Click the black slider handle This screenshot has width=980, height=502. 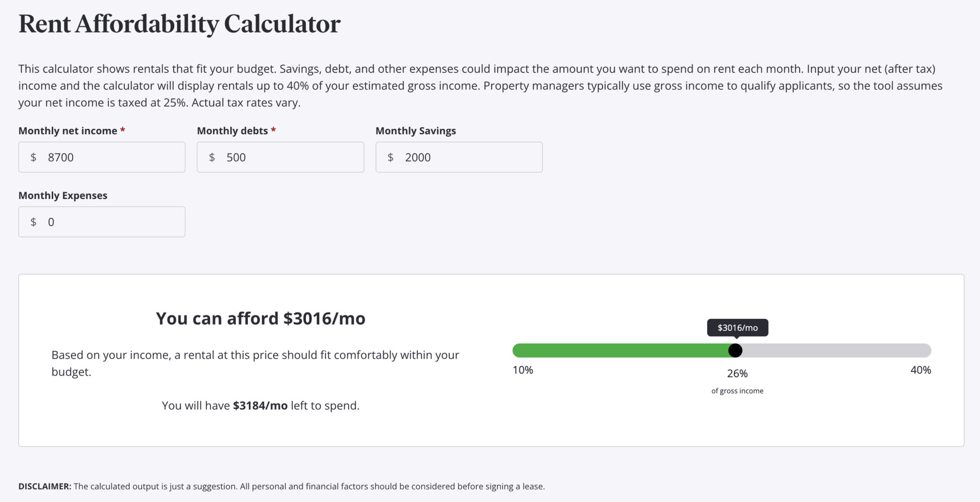735,350
